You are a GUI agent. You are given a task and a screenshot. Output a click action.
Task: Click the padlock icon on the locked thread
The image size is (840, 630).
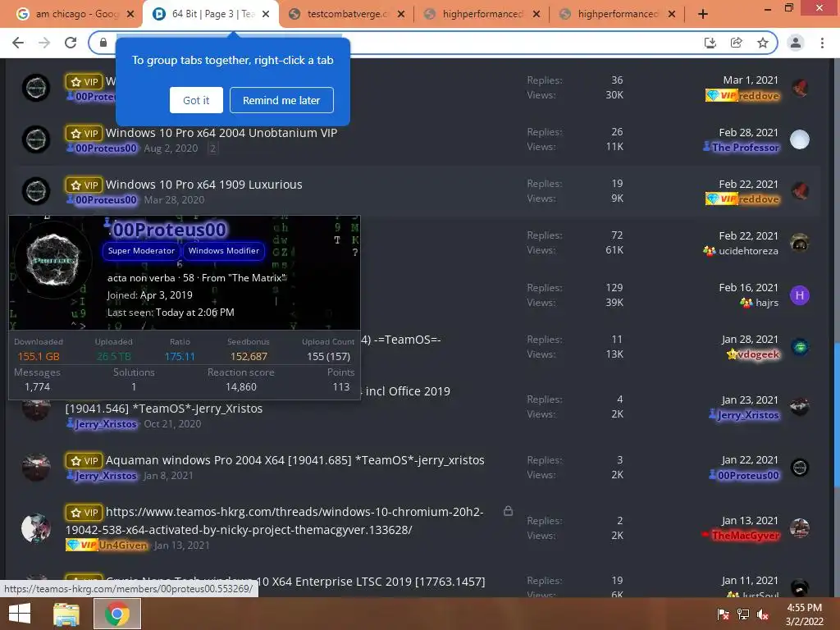pos(508,511)
